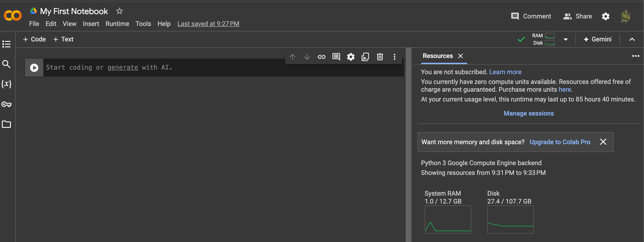Open the find and replace panel
Image resolution: width=644 pixels, height=242 pixels.
(x=7, y=64)
